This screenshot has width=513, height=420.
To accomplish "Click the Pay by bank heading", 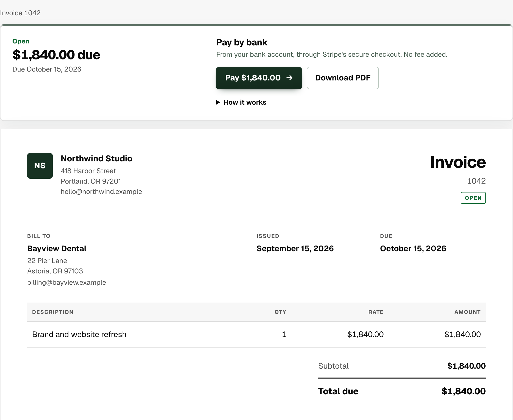I will click(242, 42).
